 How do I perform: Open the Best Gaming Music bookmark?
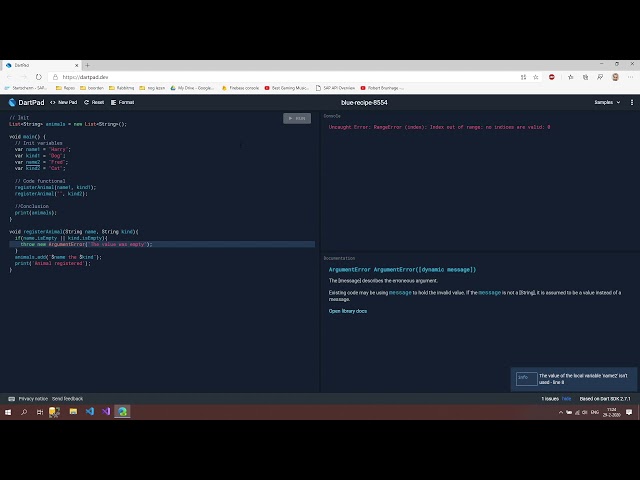(x=287, y=88)
